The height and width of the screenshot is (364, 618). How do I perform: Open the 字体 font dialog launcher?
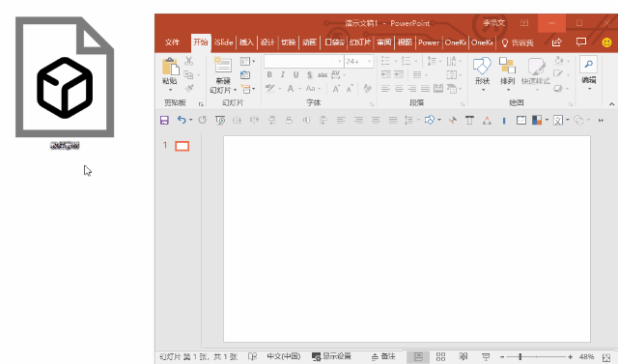[x=371, y=104]
